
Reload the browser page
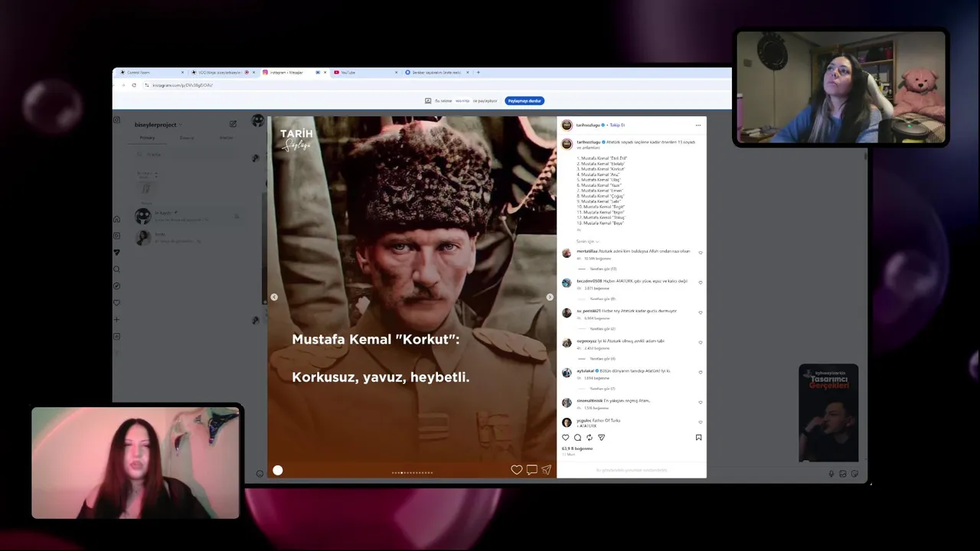point(134,85)
